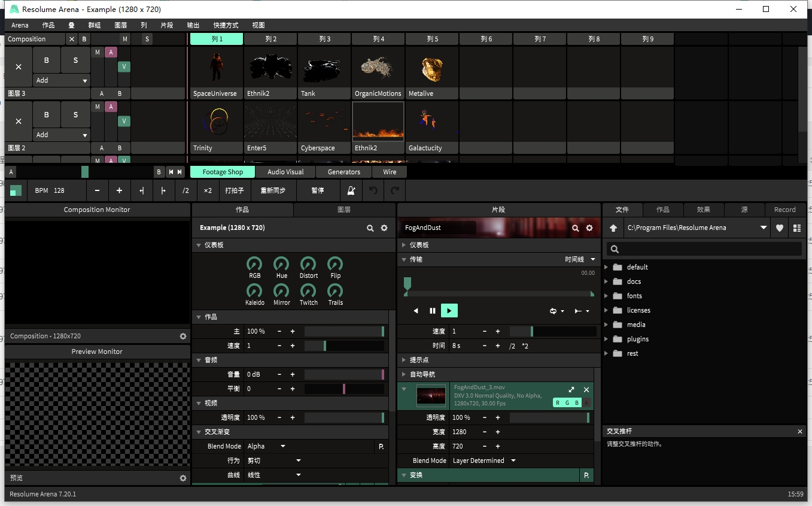The width and height of the screenshot is (812, 506).
Task: Click the file browser search field
Action: click(704, 249)
